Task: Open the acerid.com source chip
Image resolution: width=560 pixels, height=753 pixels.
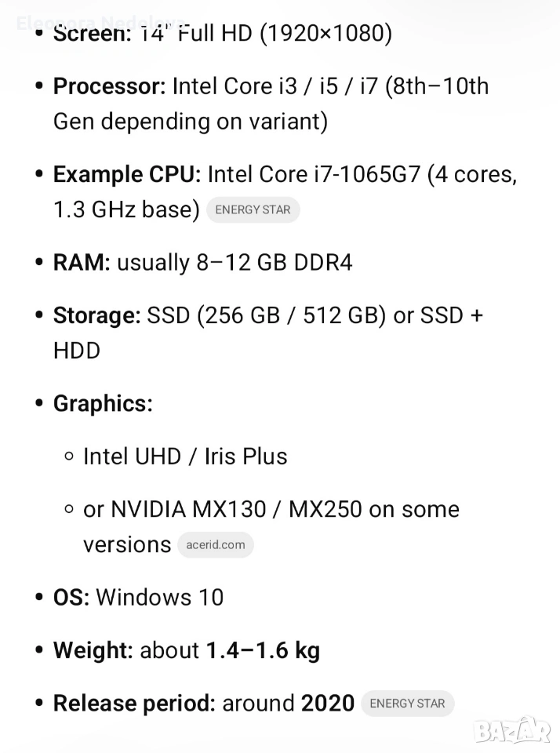Action: 216,545
